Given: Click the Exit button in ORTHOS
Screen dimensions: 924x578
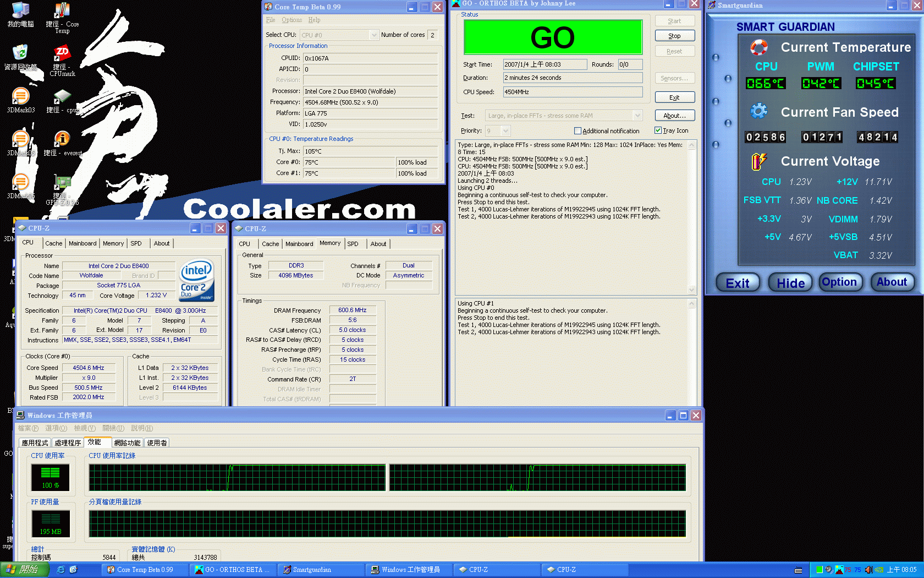Looking at the screenshot, I should click(x=675, y=97).
